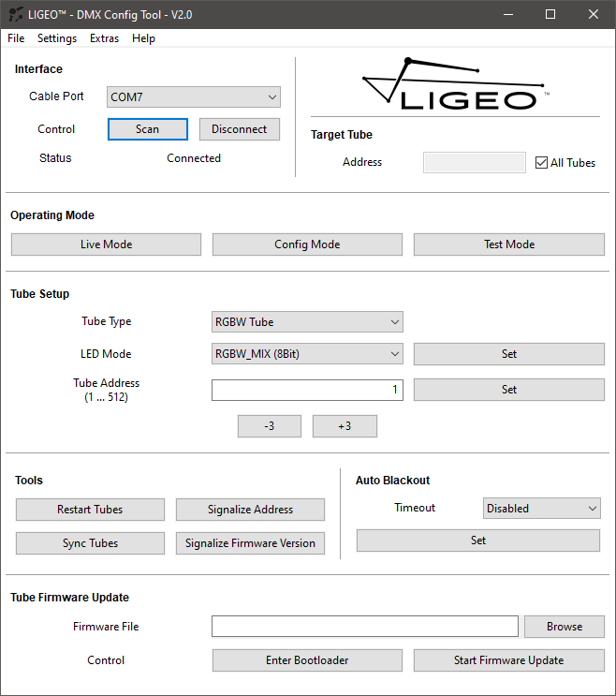Click Start Firmware Update button
Image resolution: width=616 pixels, height=696 pixels.
pos(509,660)
